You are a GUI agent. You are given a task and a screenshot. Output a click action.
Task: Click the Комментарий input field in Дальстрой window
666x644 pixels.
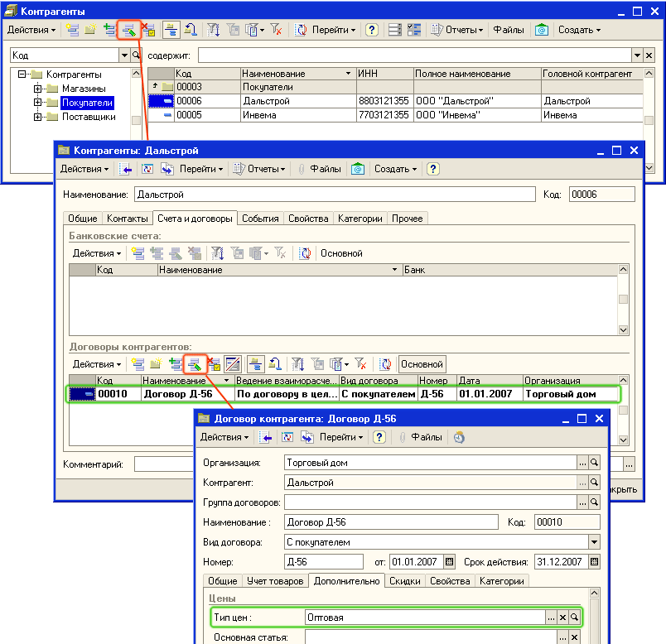163,464
